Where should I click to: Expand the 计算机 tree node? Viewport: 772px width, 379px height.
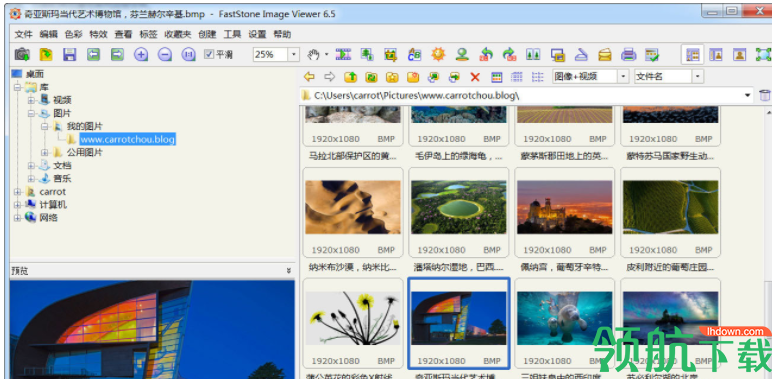click(18, 205)
